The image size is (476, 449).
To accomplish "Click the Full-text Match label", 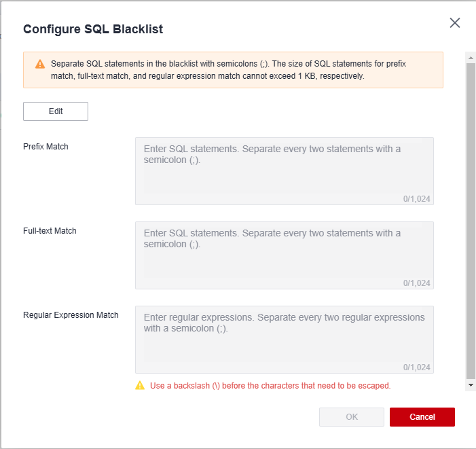I will (50, 231).
